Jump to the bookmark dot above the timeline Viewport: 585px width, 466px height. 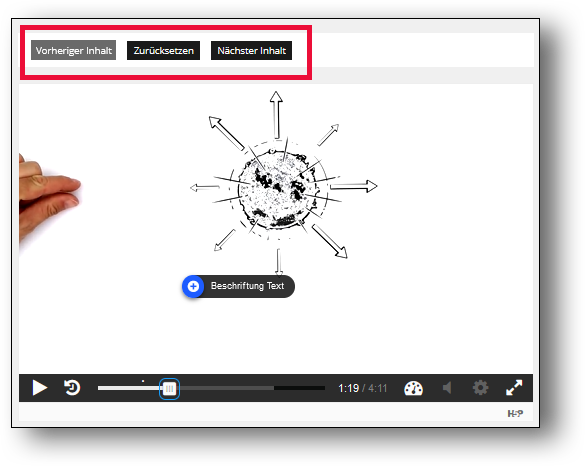(x=143, y=381)
